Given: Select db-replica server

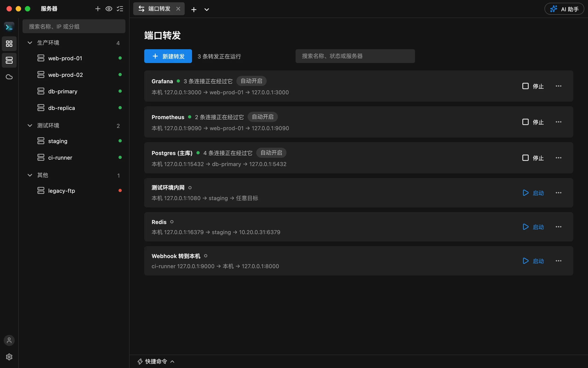Looking at the screenshot, I should [74, 108].
